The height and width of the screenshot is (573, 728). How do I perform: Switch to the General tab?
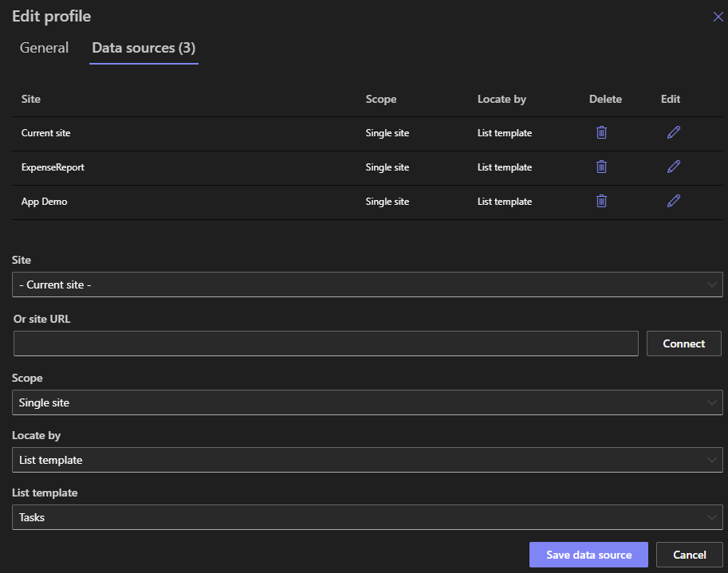[x=44, y=48]
